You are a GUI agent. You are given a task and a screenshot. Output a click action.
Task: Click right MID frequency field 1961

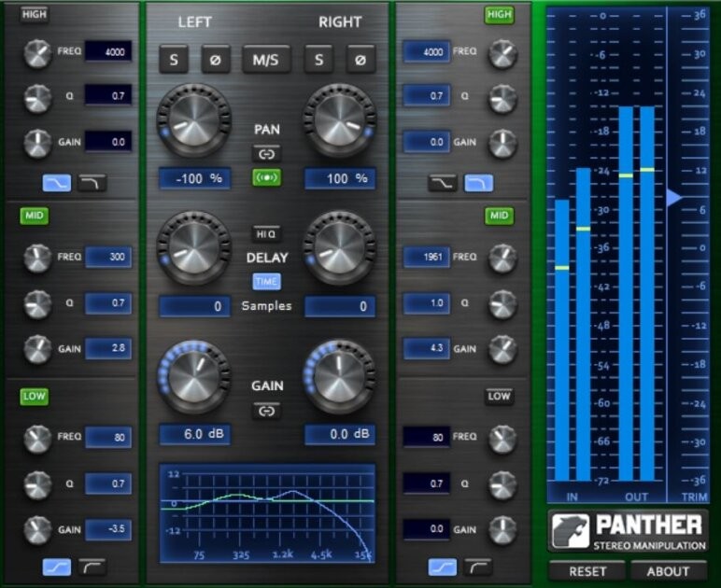427,257
